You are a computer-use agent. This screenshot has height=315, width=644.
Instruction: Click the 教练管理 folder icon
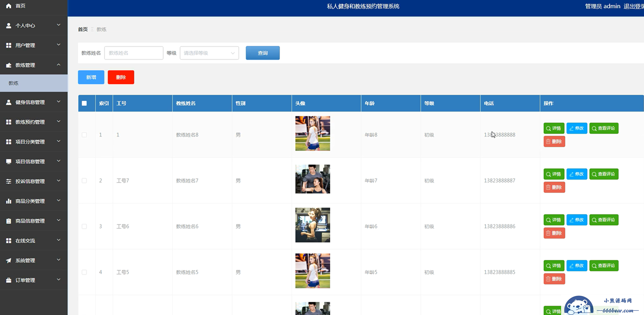pyautogui.click(x=9, y=65)
